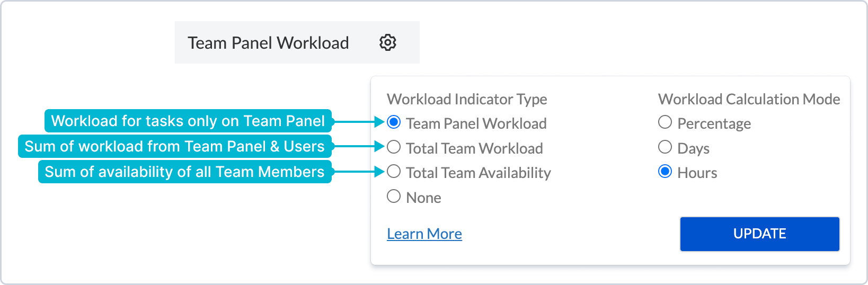Select the Team Panel Workload radio option
Image resolution: width=868 pixels, height=285 pixels.
coord(394,122)
